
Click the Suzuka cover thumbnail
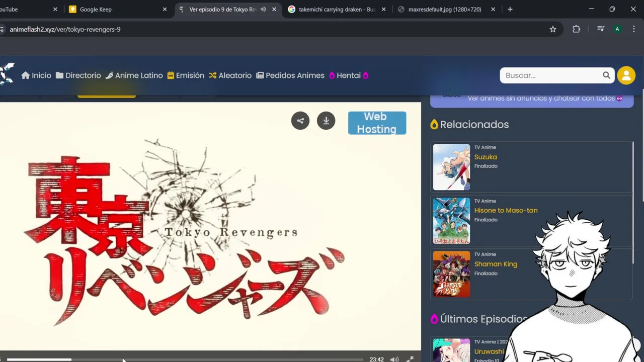(x=451, y=167)
